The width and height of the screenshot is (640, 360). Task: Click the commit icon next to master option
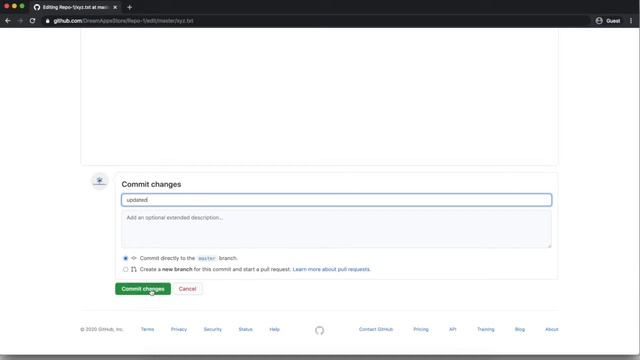[x=133, y=258]
